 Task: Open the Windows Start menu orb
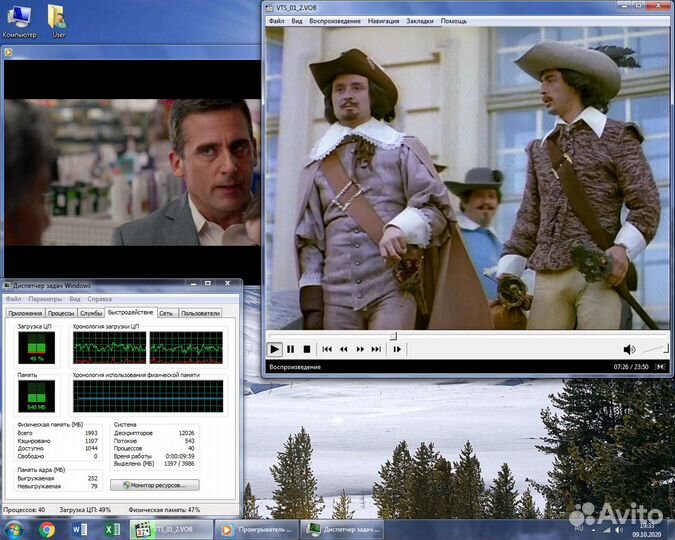coord(14,529)
